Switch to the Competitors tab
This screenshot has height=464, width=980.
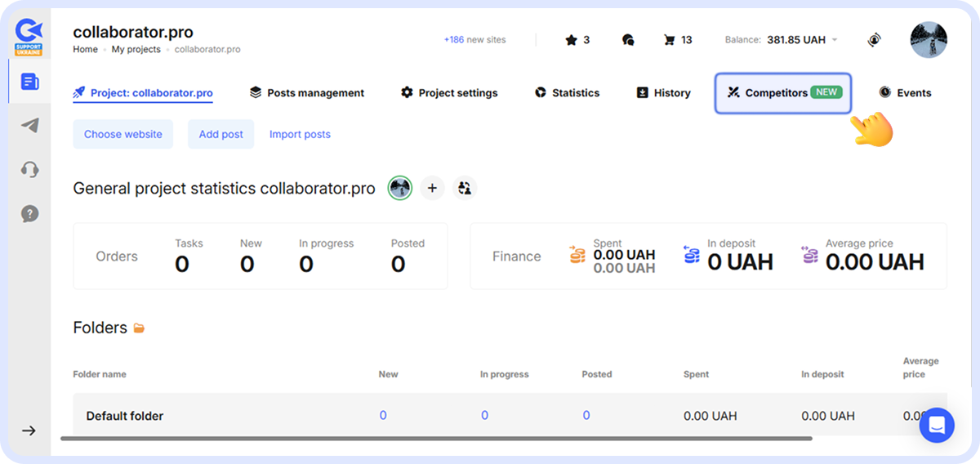tap(782, 93)
